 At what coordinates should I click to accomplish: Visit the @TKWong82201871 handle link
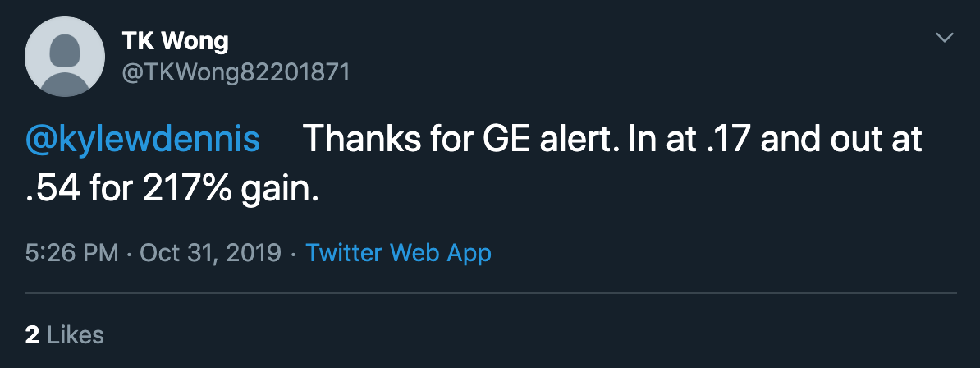[x=235, y=72]
